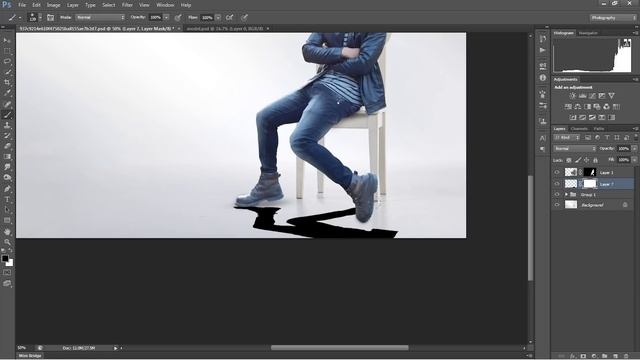Toggle airbrush mode in options bar
Screen dimensions: 640x360
[x=229, y=18]
